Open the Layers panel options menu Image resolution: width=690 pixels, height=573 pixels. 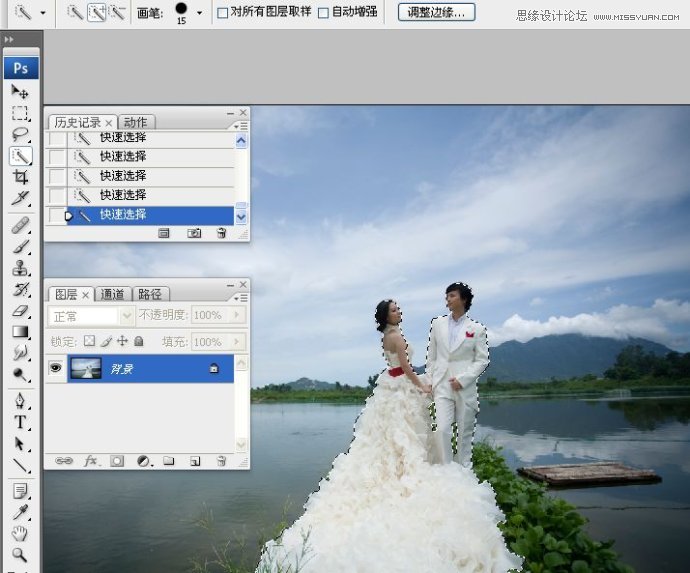(x=241, y=299)
